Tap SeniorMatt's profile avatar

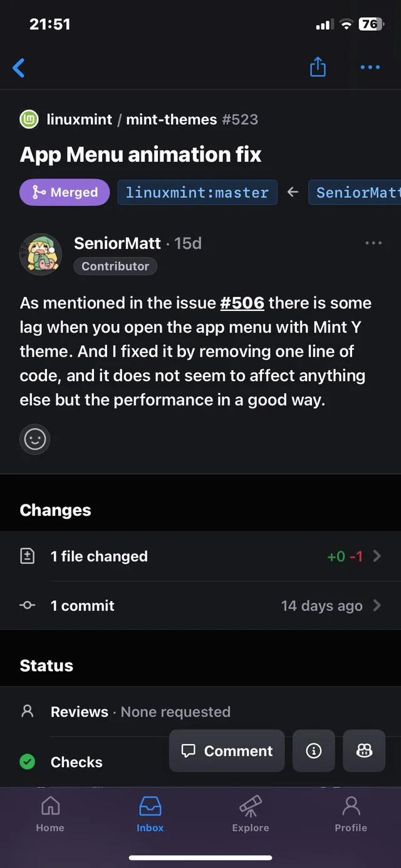[x=41, y=254]
